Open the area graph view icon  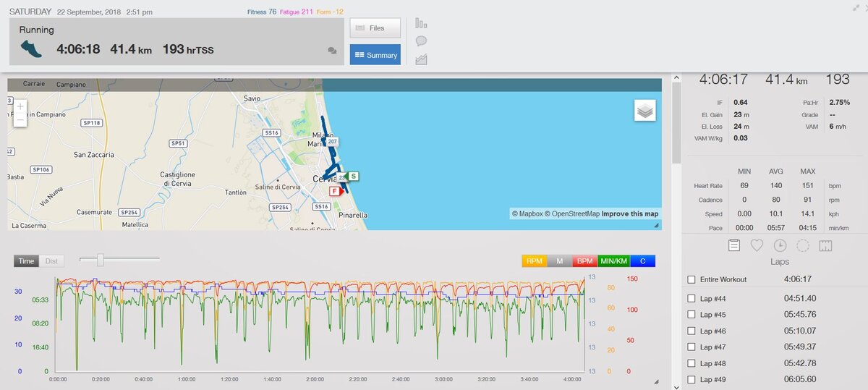pos(421,59)
